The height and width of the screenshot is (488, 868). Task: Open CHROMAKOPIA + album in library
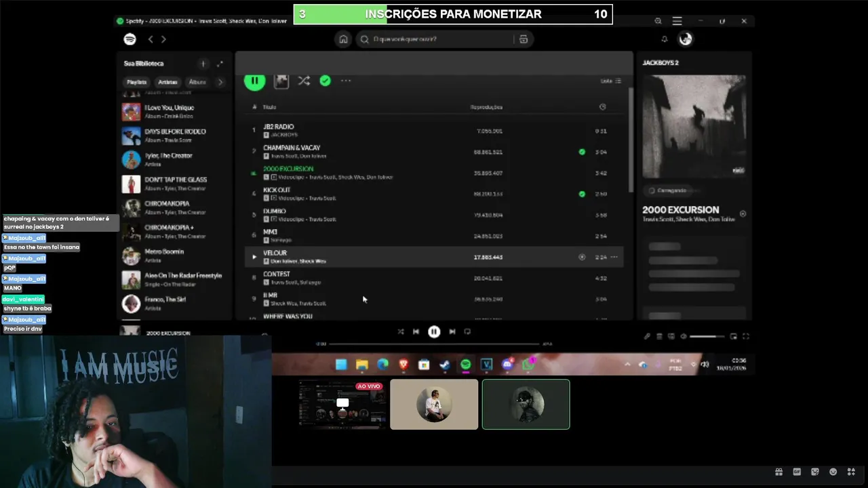pos(176,232)
